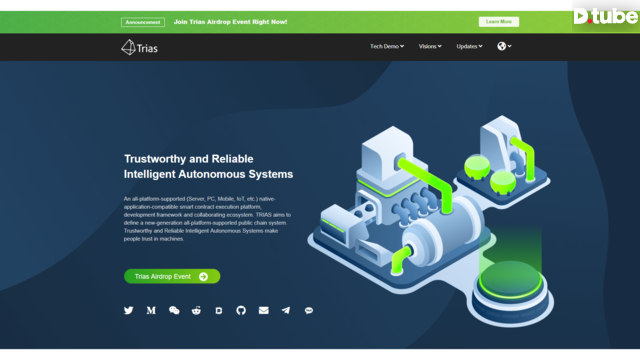The image size is (640, 360).
Task: Click the Trias Airdrop Event button
Action: click(x=172, y=276)
